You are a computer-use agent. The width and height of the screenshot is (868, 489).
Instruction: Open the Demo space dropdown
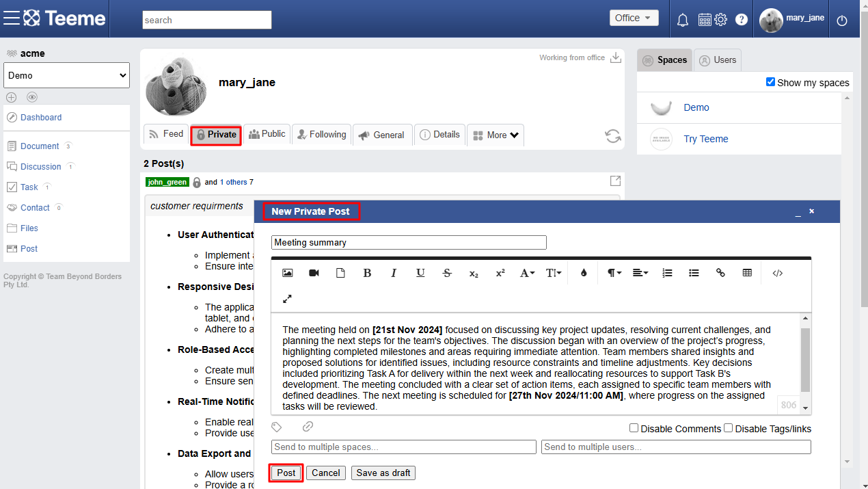[66, 75]
